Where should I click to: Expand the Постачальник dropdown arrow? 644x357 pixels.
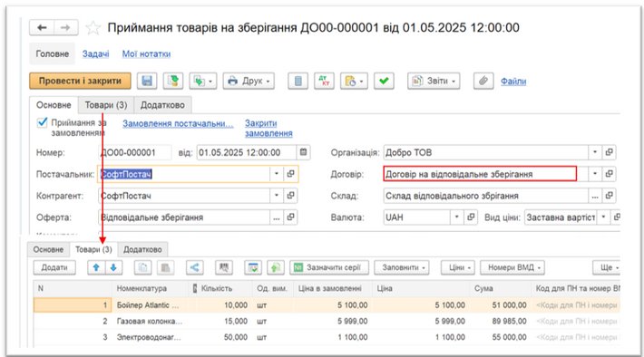[x=277, y=174]
